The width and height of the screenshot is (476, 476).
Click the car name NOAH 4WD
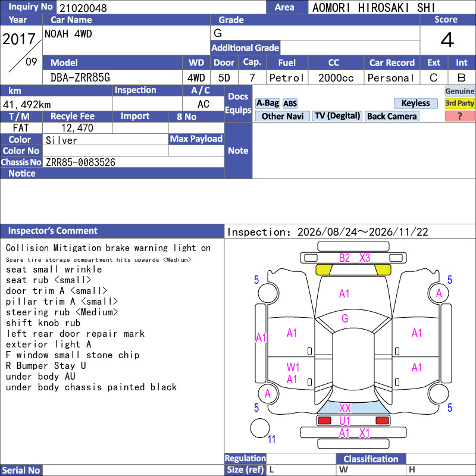click(68, 34)
